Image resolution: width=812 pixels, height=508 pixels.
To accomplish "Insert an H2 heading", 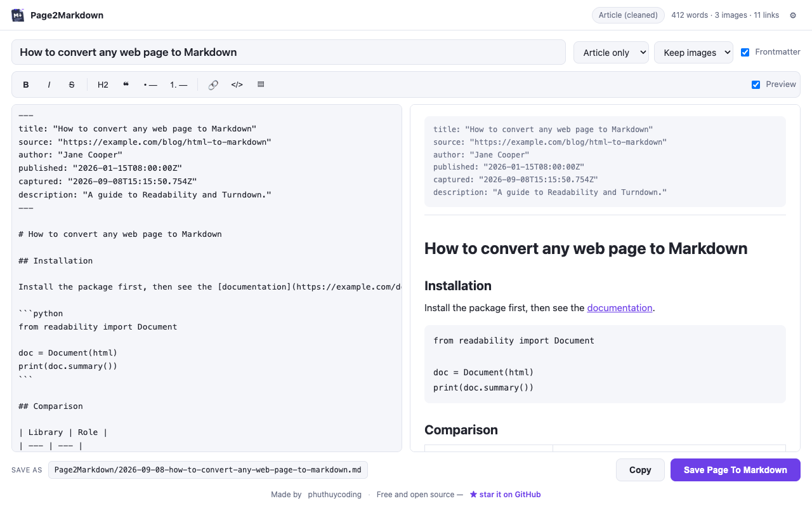I will (103, 84).
